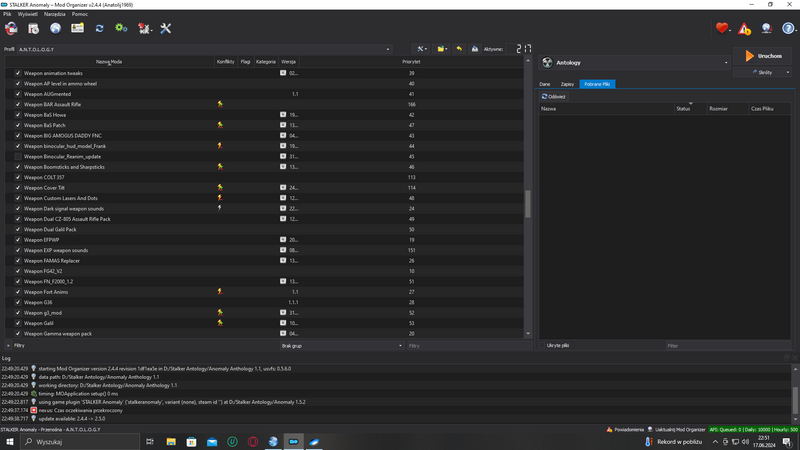The width and height of the screenshot is (800, 450).
Task: Switch to the Zapisy tab
Action: pyautogui.click(x=567, y=84)
